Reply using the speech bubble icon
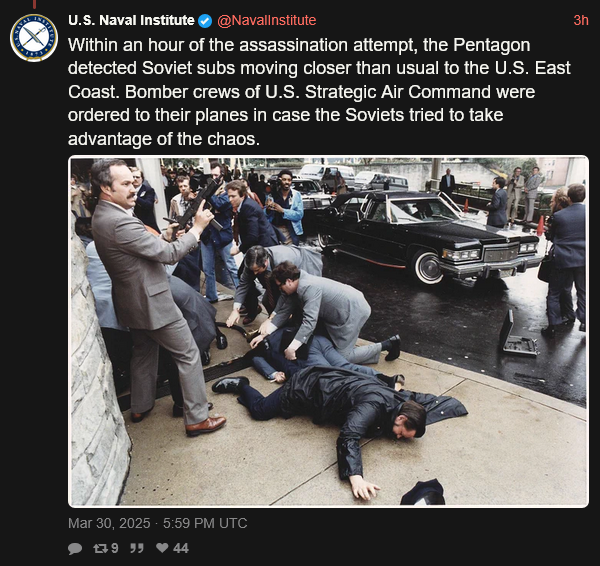 click(x=75, y=548)
